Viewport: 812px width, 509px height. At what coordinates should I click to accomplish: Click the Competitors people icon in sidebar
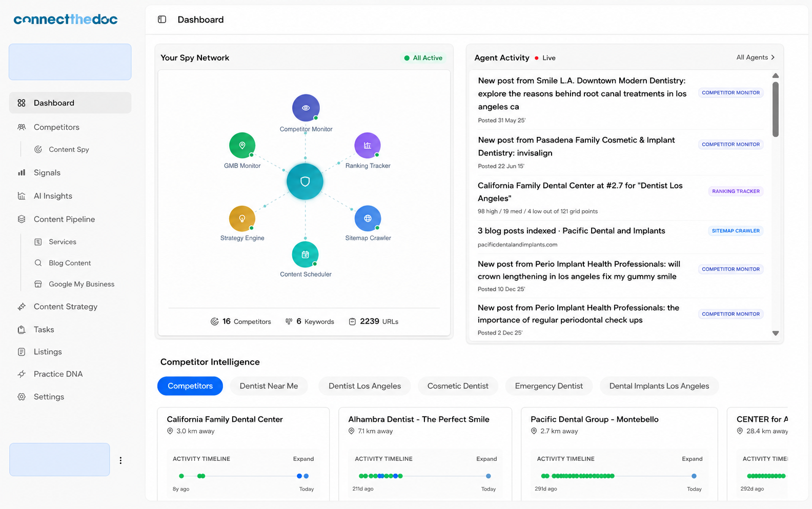pyautogui.click(x=22, y=127)
